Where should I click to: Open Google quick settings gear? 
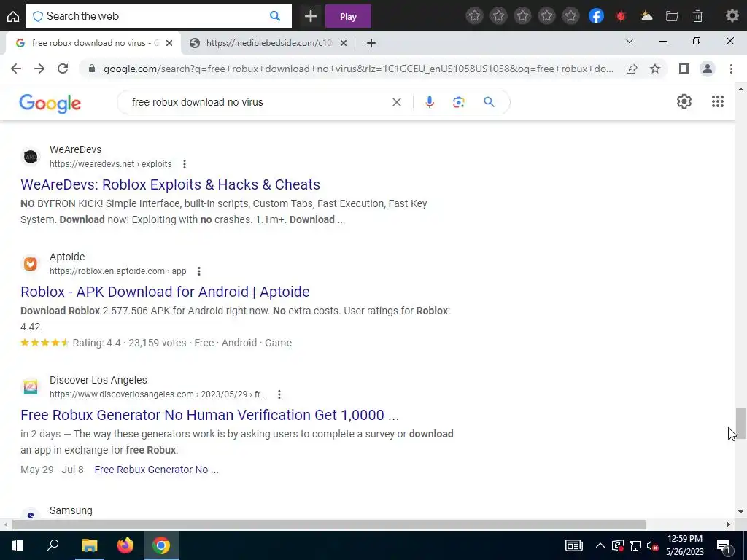[x=684, y=101]
